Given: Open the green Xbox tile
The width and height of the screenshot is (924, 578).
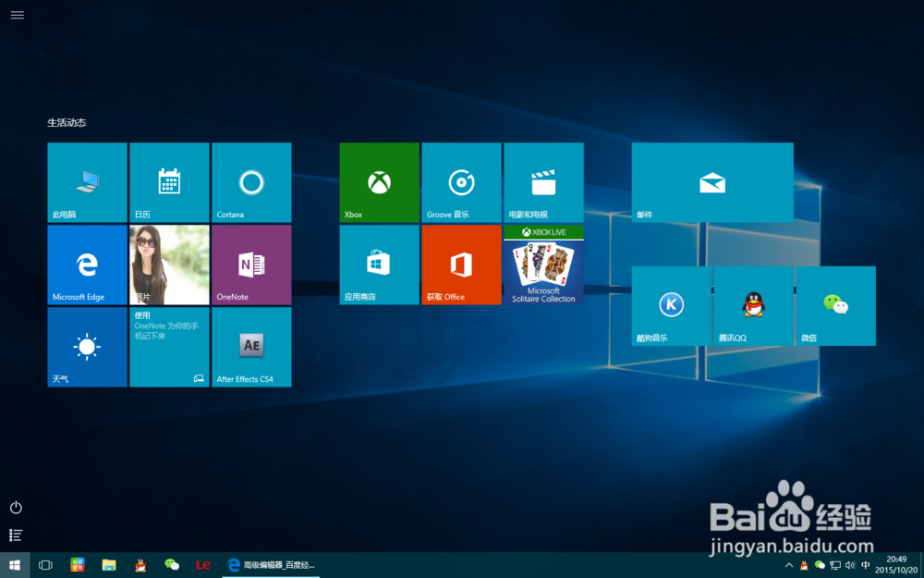Looking at the screenshot, I should [x=380, y=182].
